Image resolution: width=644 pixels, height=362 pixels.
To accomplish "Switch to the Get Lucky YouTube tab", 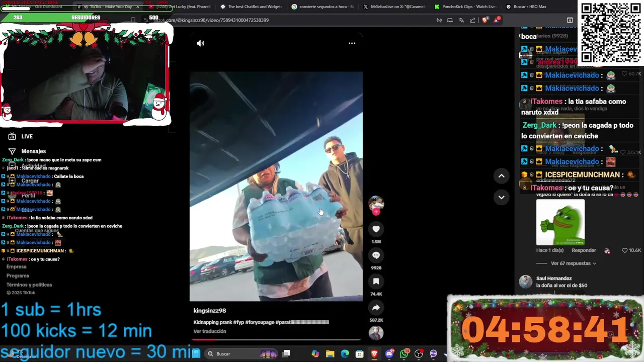I will coord(180,7).
